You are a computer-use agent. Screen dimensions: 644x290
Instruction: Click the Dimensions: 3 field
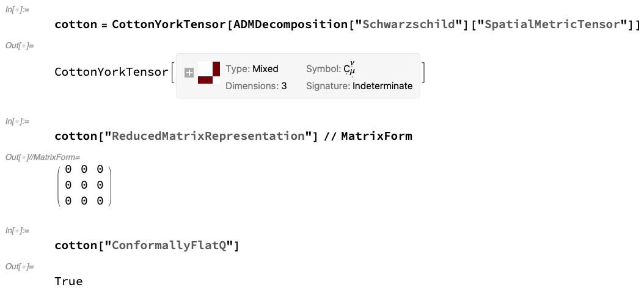tap(256, 86)
